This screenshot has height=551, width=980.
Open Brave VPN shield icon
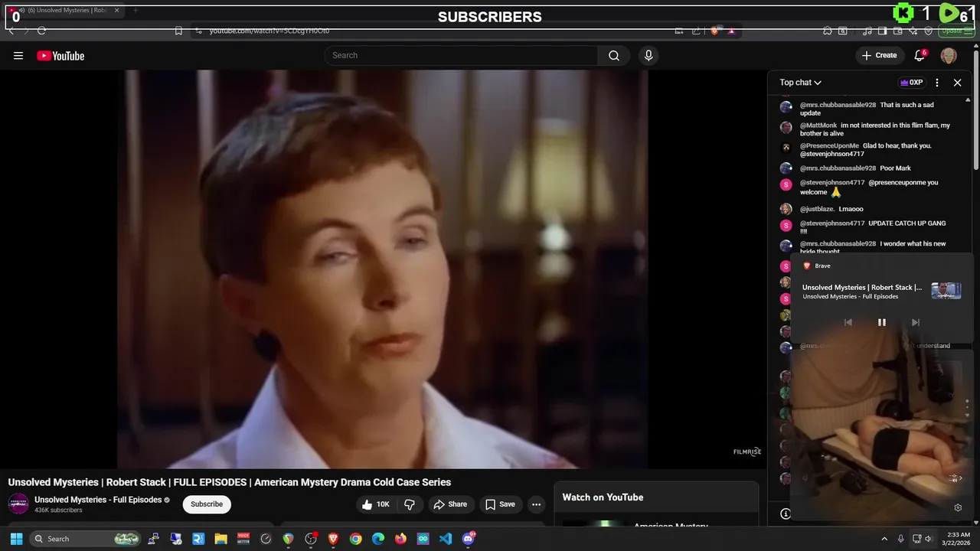click(929, 31)
